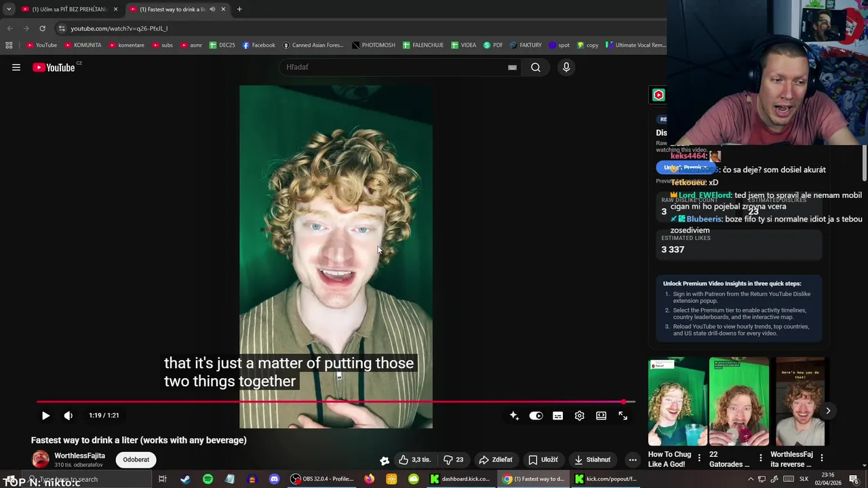
Task: Mute the video player volume
Action: (x=68, y=415)
